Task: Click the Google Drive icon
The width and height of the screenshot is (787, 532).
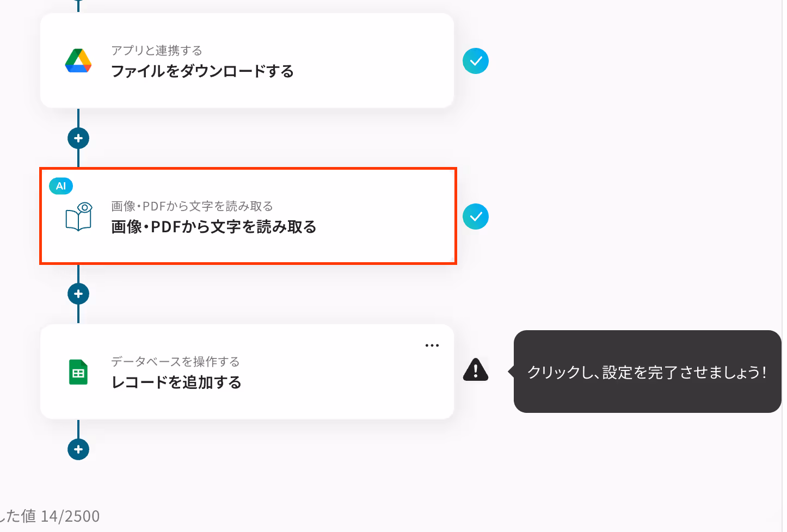Action: pos(78,60)
